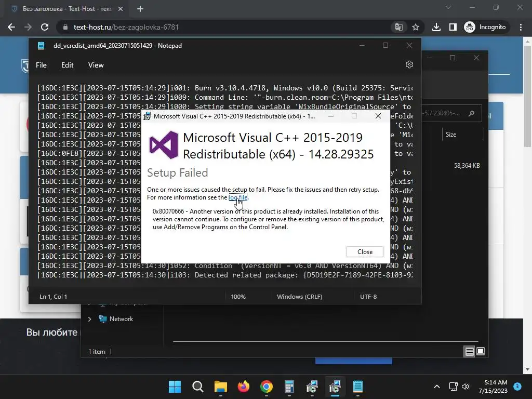The height and width of the screenshot is (399, 532).
Task: Click the Chrome back arrow
Action: [11, 27]
